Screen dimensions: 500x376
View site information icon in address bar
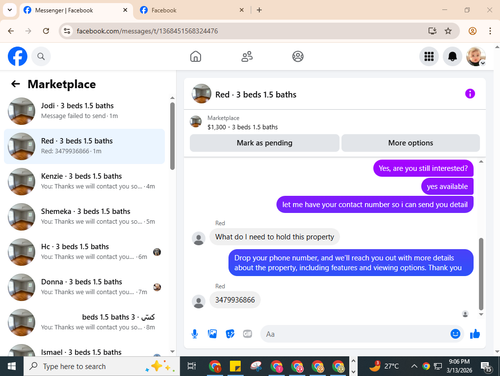[67, 31]
